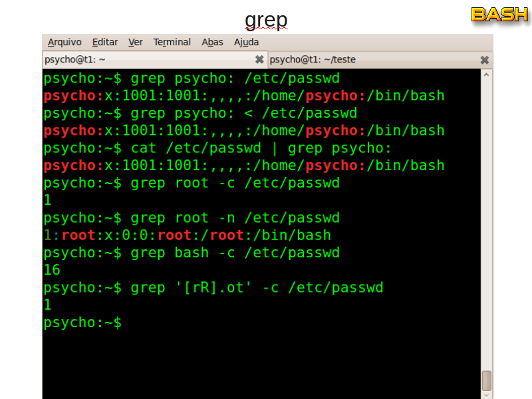This screenshot has height=399, width=532.
Task: Click the terminal scrollbar thumb
Action: coord(487,380)
